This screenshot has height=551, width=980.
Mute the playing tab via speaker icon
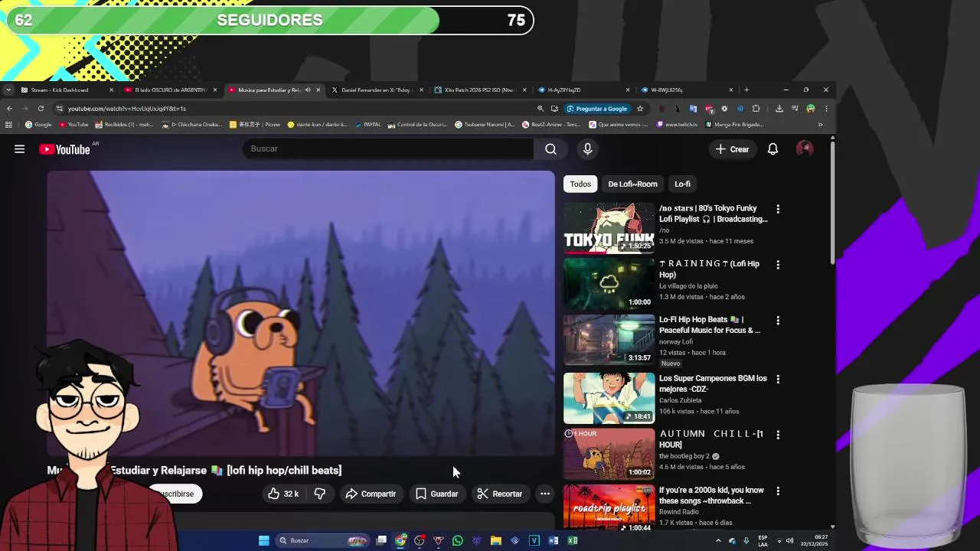tap(308, 90)
